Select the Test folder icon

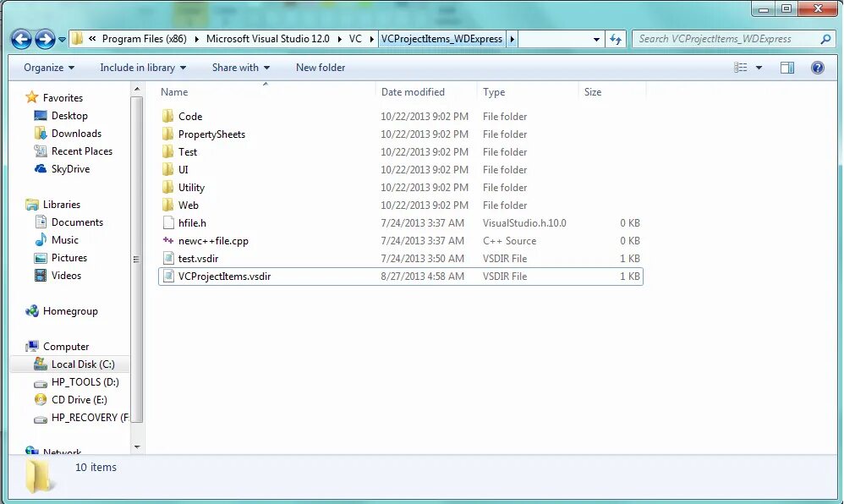pyautogui.click(x=168, y=152)
